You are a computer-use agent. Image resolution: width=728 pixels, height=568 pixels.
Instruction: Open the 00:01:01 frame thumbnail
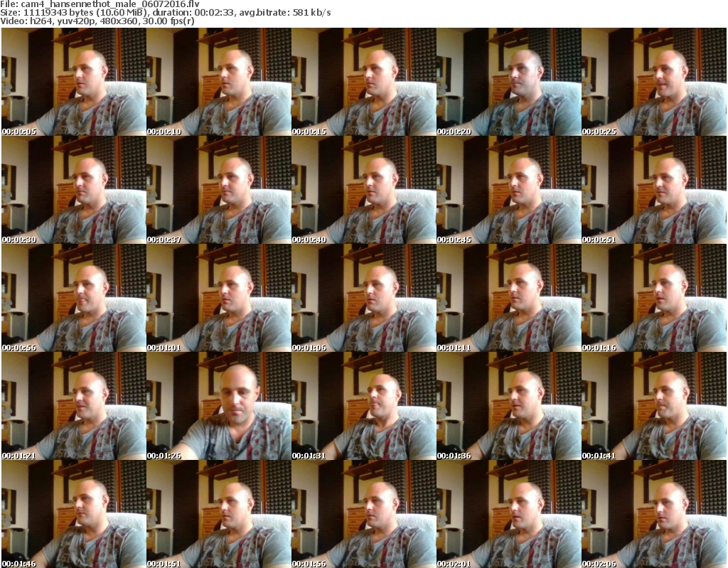[219, 298]
